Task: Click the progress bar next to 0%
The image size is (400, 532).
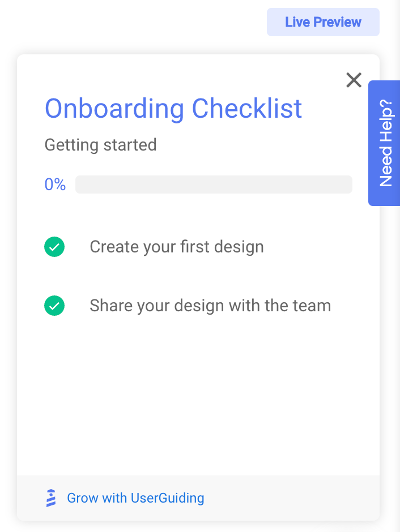Action: [214, 184]
